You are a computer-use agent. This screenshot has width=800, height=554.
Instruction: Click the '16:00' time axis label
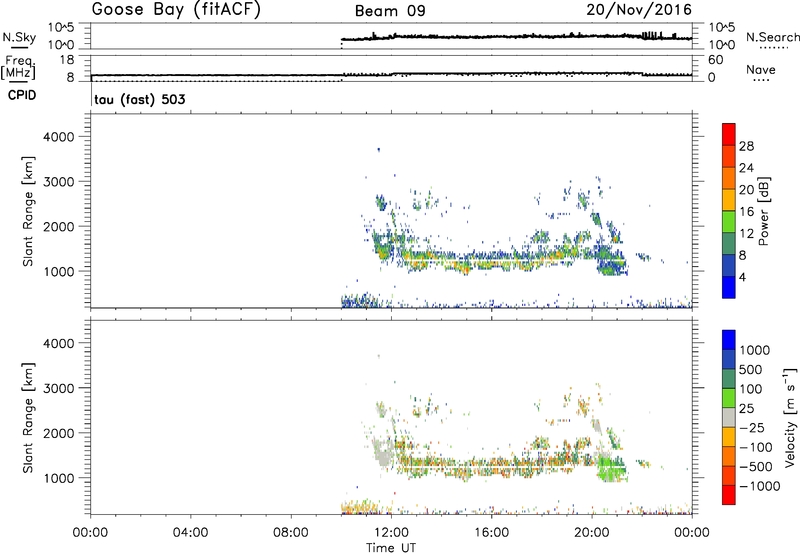click(x=491, y=533)
